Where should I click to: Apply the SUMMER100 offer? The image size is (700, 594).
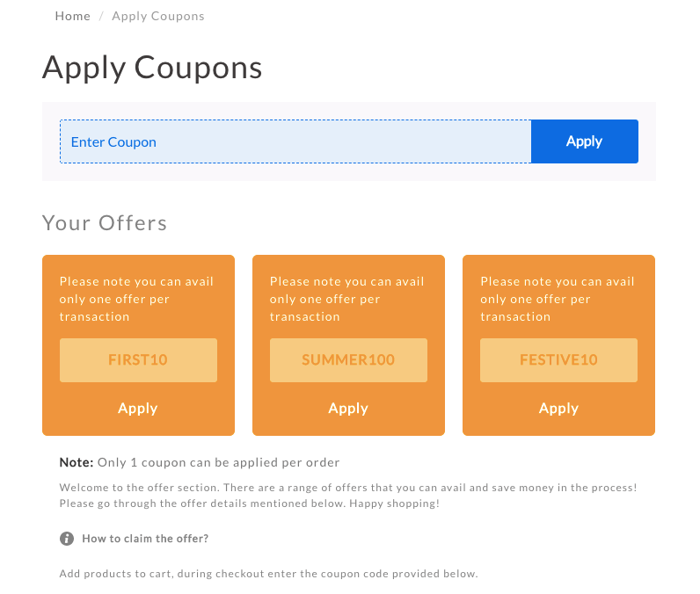click(x=348, y=409)
